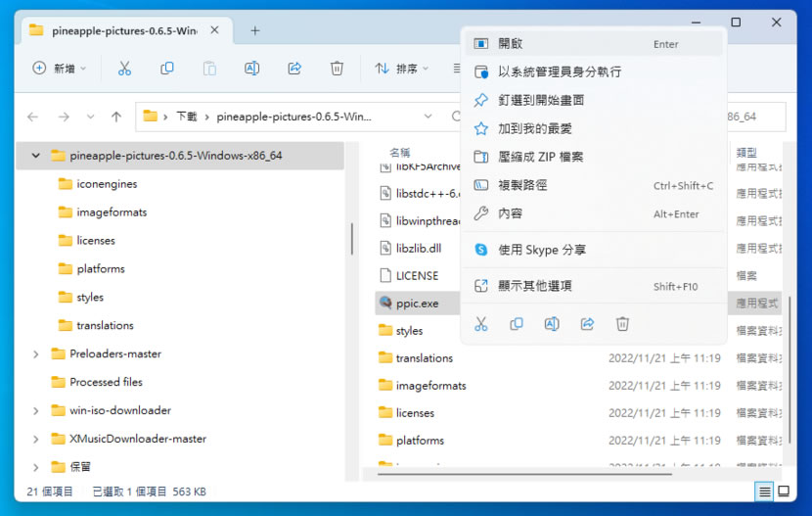
Task: Click the pineapple-pictures-0.6.5-Win... breadcrumb segment
Action: pyautogui.click(x=293, y=117)
